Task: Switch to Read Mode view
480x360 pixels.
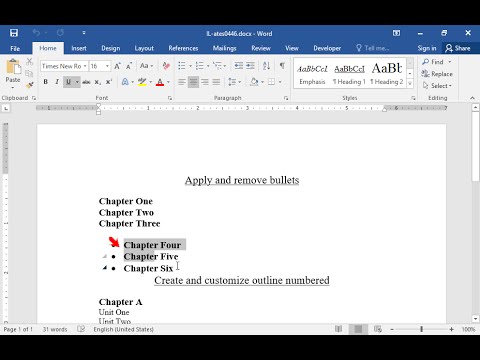Action: (338, 329)
